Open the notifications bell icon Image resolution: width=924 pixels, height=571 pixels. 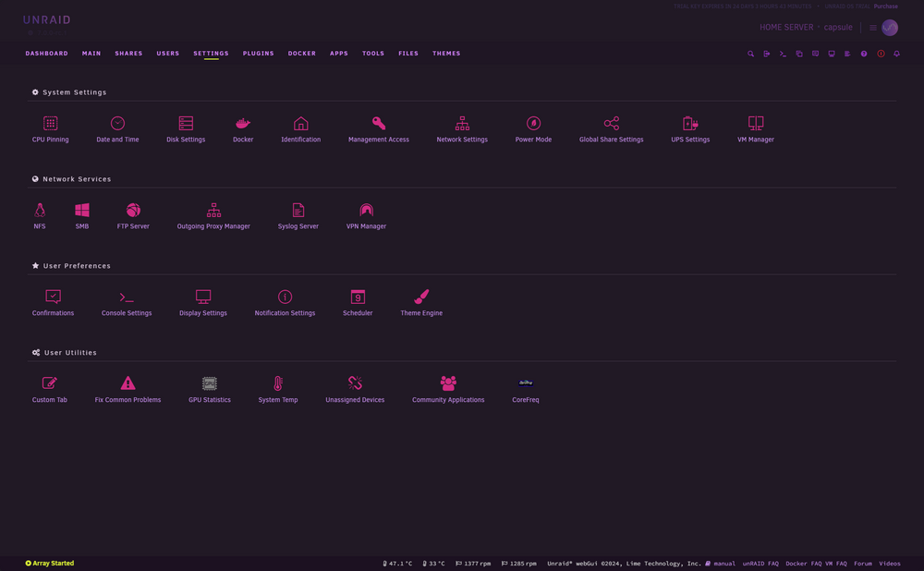click(x=896, y=54)
